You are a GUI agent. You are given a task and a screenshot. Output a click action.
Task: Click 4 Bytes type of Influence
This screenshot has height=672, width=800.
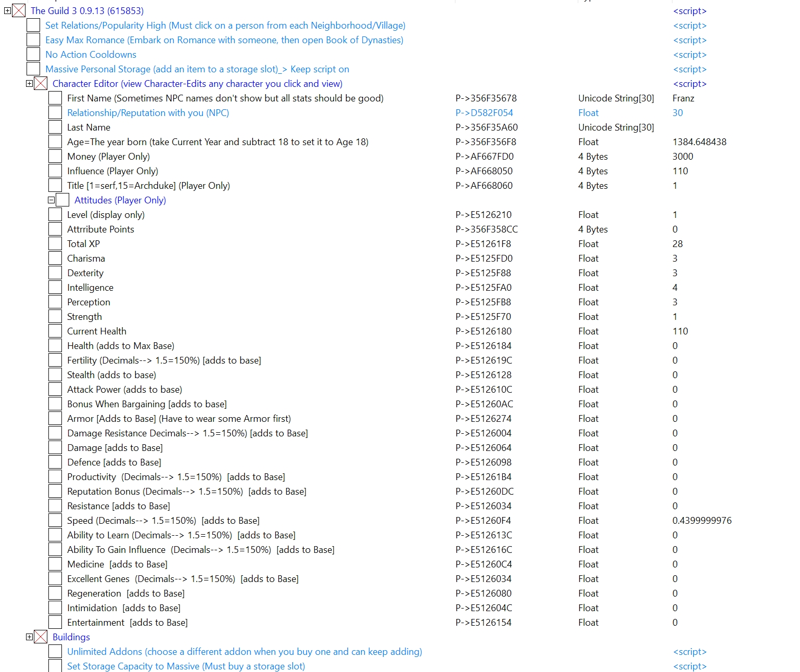point(593,171)
